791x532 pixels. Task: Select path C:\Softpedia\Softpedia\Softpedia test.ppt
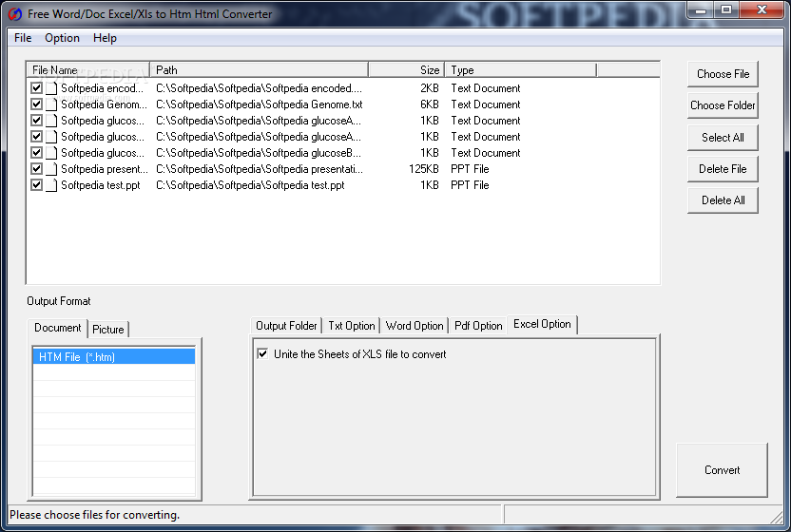[x=250, y=185]
